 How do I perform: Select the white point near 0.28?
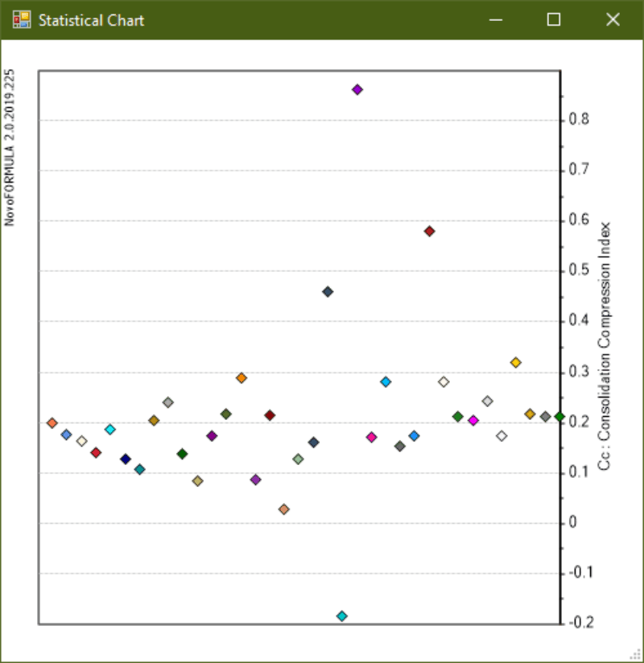[444, 382]
